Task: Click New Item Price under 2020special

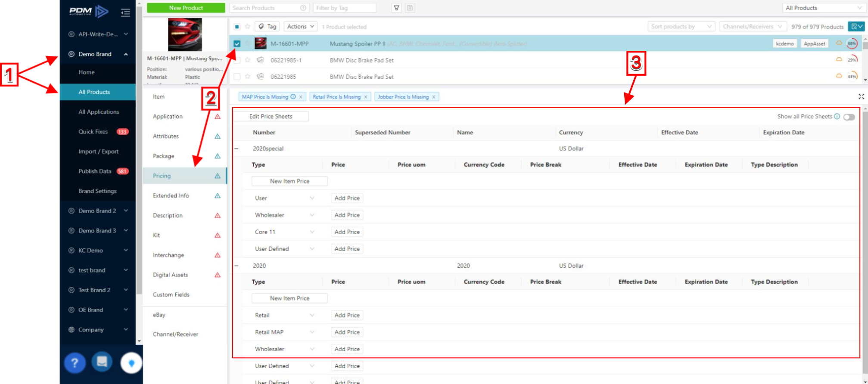Action: (289, 181)
